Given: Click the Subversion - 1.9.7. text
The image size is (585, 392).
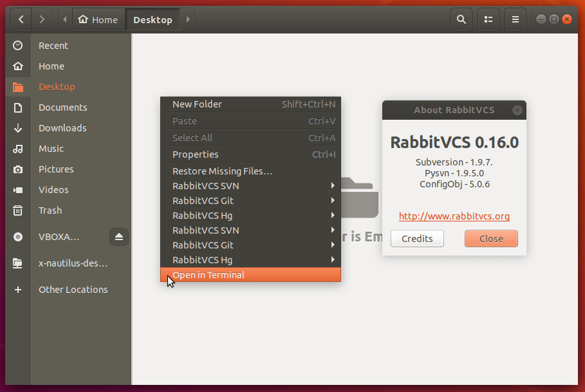Looking at the screenshot, I should (x=454, y=162).
